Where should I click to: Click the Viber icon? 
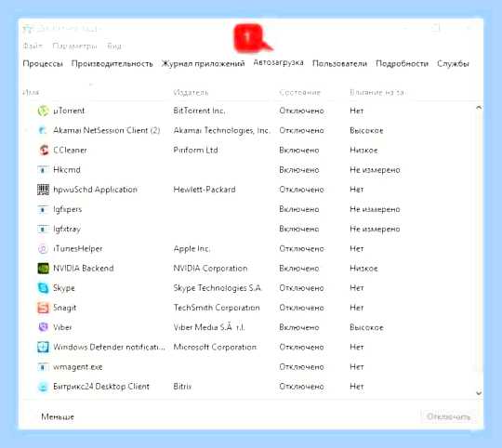[x=43, y=327]
